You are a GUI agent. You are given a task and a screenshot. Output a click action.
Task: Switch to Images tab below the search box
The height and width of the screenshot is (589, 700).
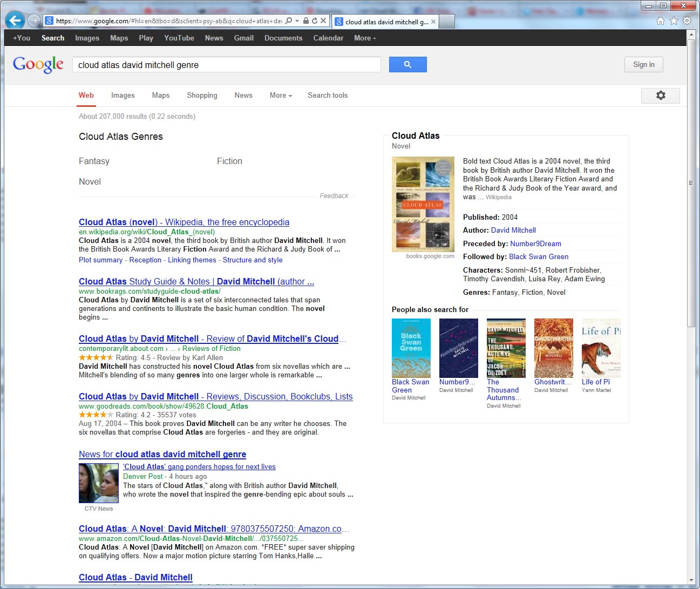(x=123, y=96)
